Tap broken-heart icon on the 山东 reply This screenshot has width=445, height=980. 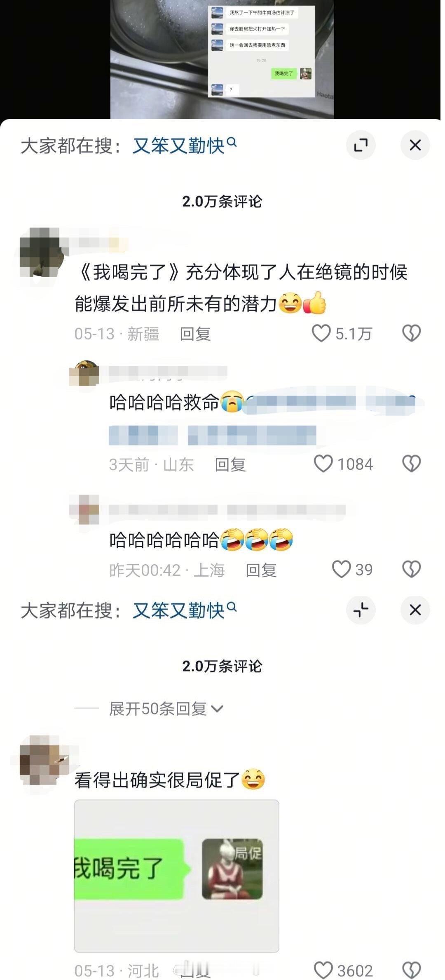pyautogui.click(x=411, y=464)
